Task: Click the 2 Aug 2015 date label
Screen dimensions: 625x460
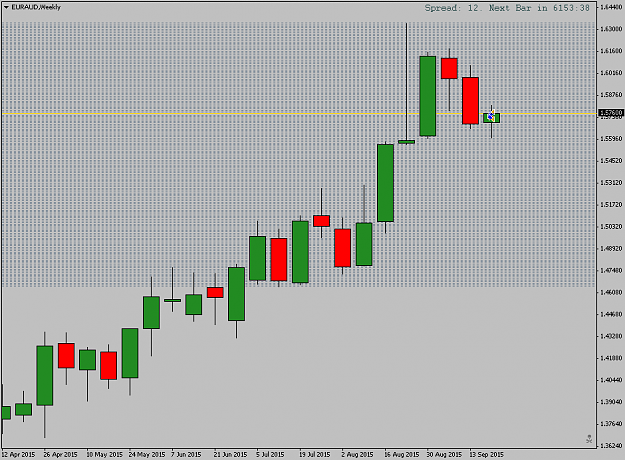Action: (x=357, y=454)
